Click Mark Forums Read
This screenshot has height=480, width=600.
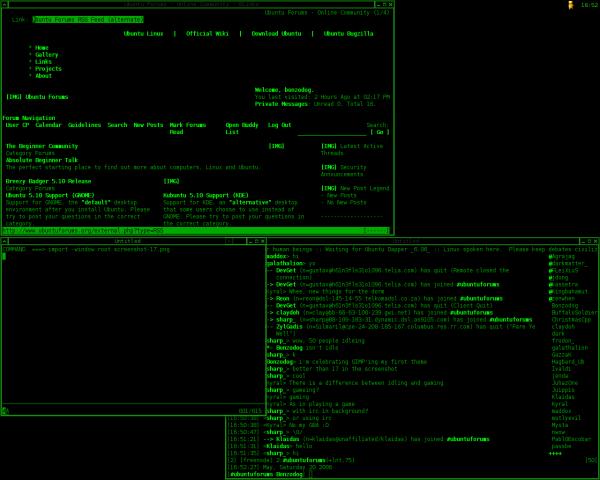click(x=188, y=129)
